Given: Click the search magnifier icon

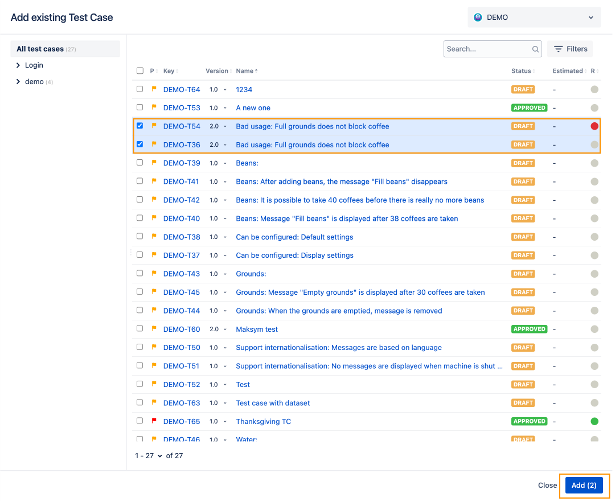Looking at the screenshot, I should (x=536, y=48).
